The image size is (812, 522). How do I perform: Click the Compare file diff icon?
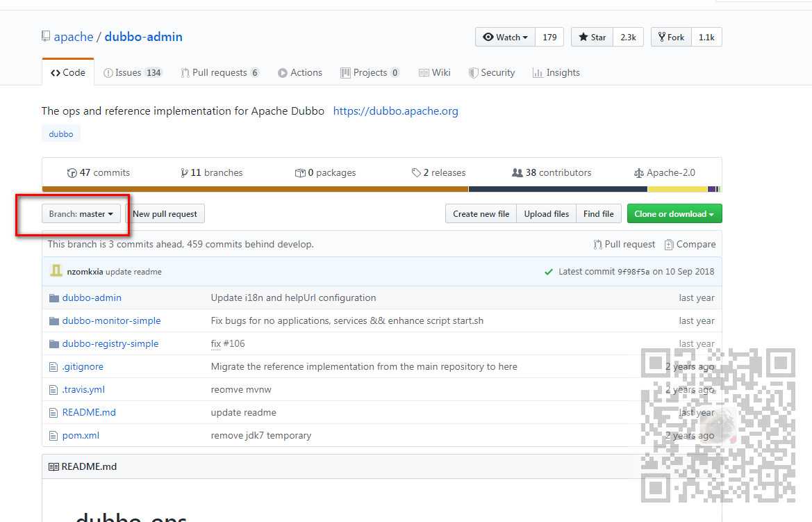tap(669, 244)
